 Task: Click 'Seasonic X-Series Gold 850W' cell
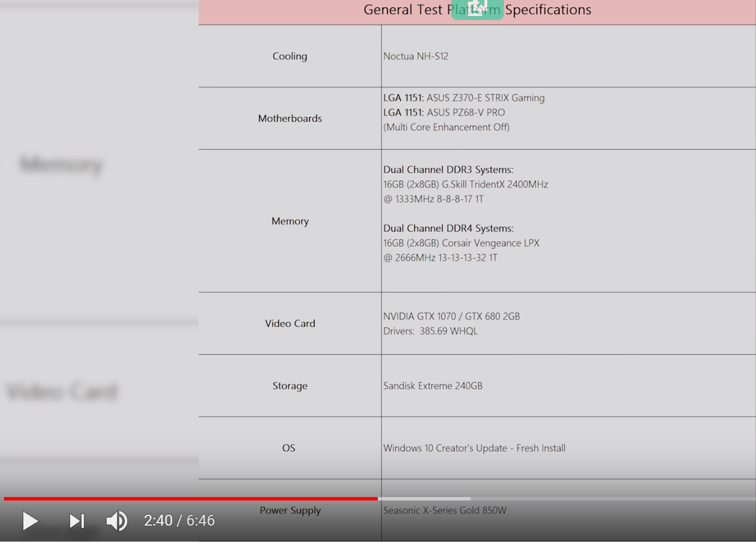tap(444, 510)
